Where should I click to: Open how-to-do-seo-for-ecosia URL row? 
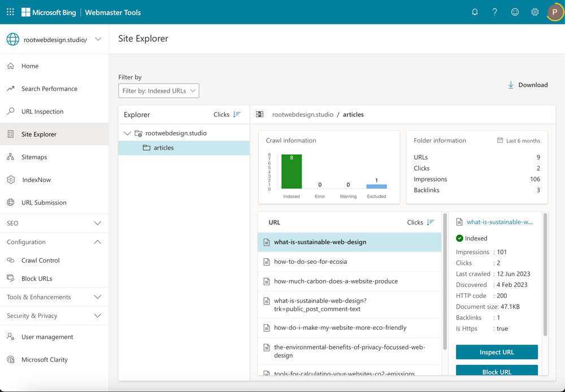coord(350,262)
